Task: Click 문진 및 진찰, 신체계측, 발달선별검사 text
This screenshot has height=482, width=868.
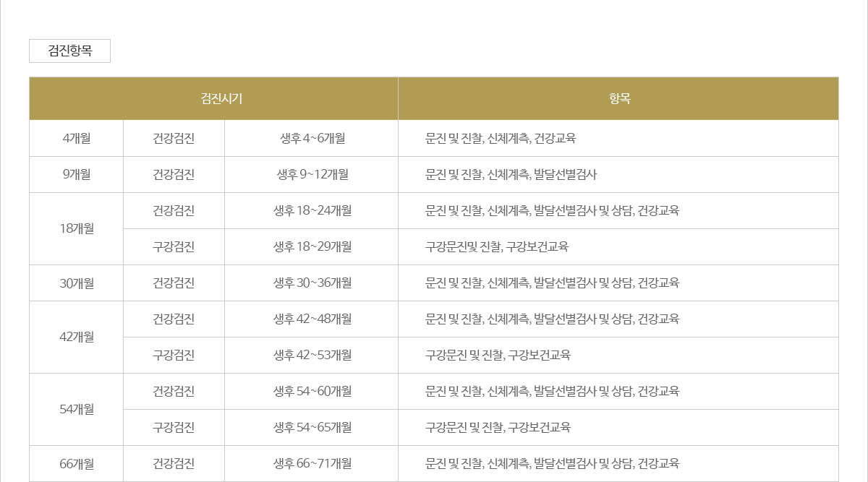Action: pos(511,175)
